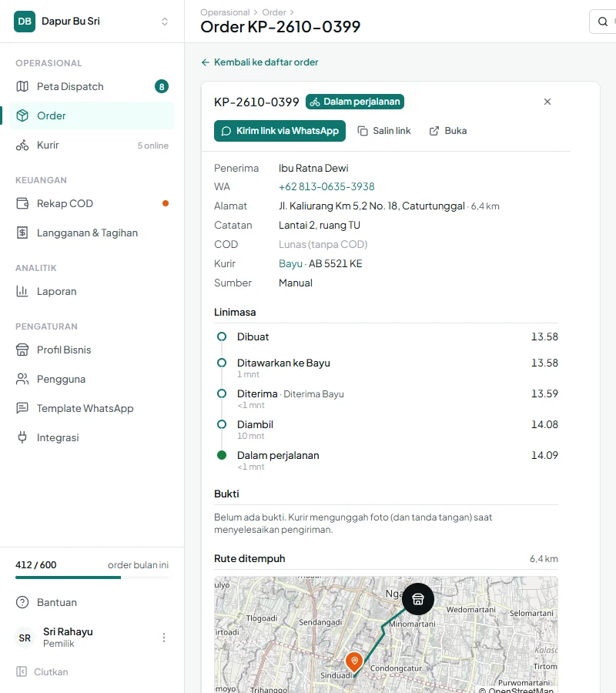Click the Pengguna people icon

click(22, 379)
